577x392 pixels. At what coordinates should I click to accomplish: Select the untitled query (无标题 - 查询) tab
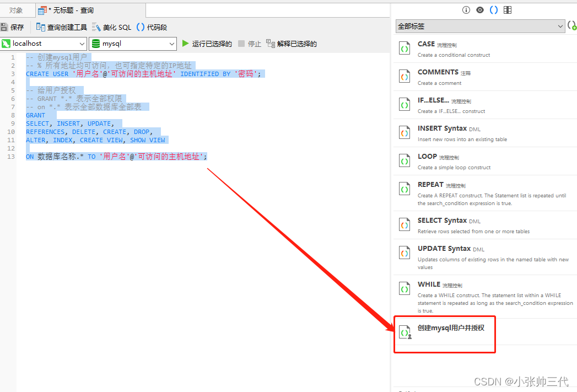(x=90, y=10)
